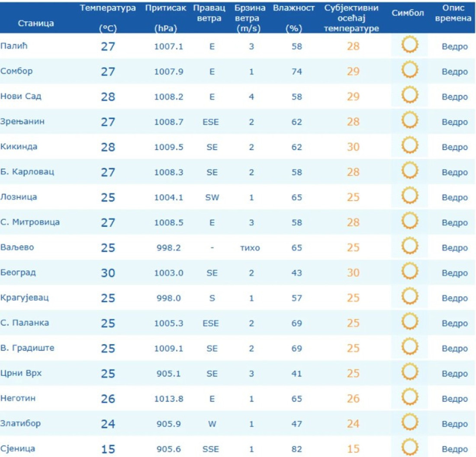Select the Сомбор station name
The height and width of the screenshot is (457, 476).
coord(16,71)
